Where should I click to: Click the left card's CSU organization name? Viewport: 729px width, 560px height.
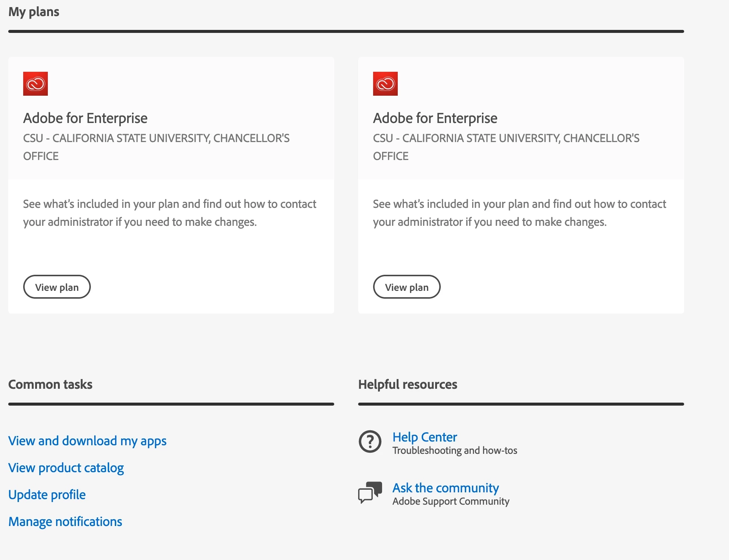(x=156, y=147)
